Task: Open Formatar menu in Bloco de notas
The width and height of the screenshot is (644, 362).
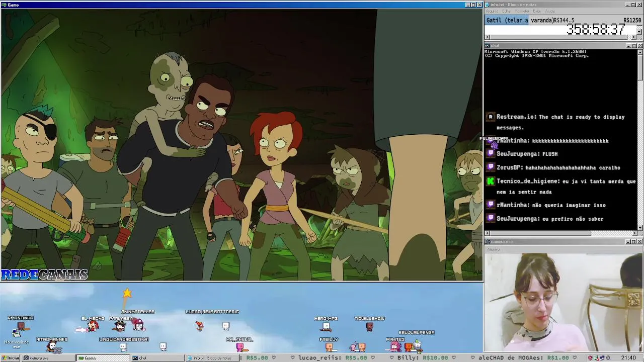Action: pyautogui.click(x=523, y=11)
